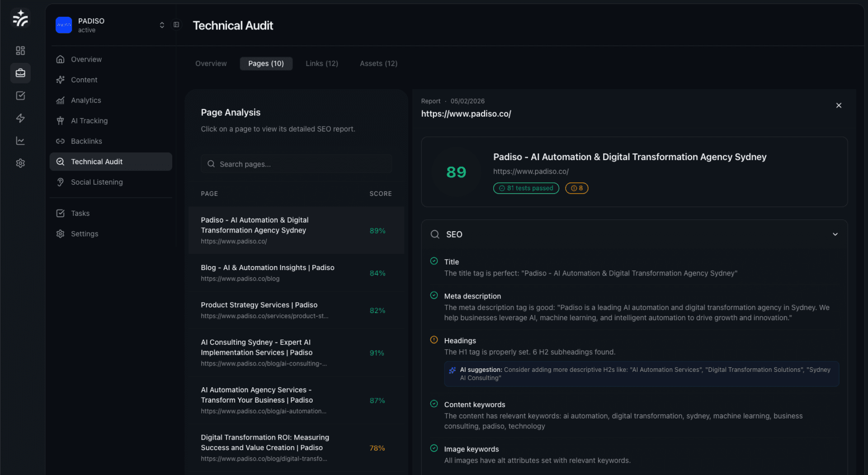This screenshot has width=868, height=475.
Task: Click the Headings warning icon
Action: [434, 340]
